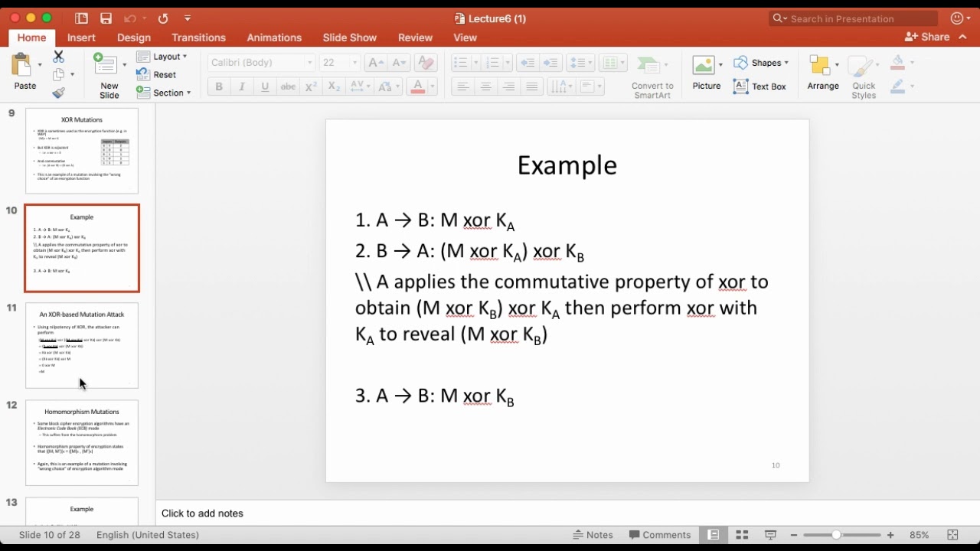Click the Redo arrow icon
Image resolution: width=980 pixels, height=551 pixels.
(162, 18)
